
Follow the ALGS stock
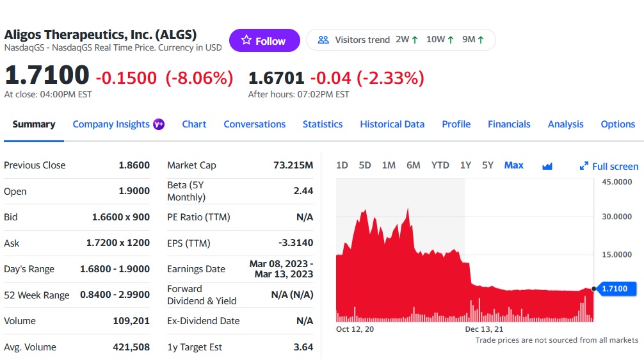pos(264,40)
